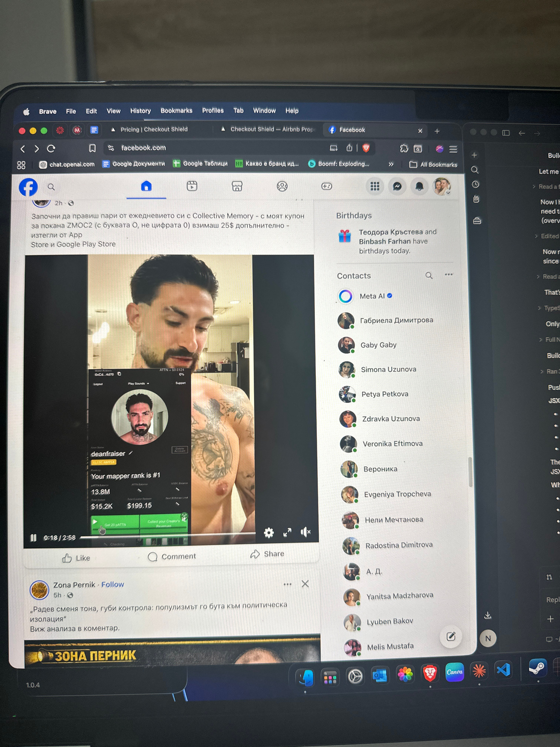Expand hidden bookmarks with double chevron
The height and width of the screenshot is (747, 560).
click(391, 164)
